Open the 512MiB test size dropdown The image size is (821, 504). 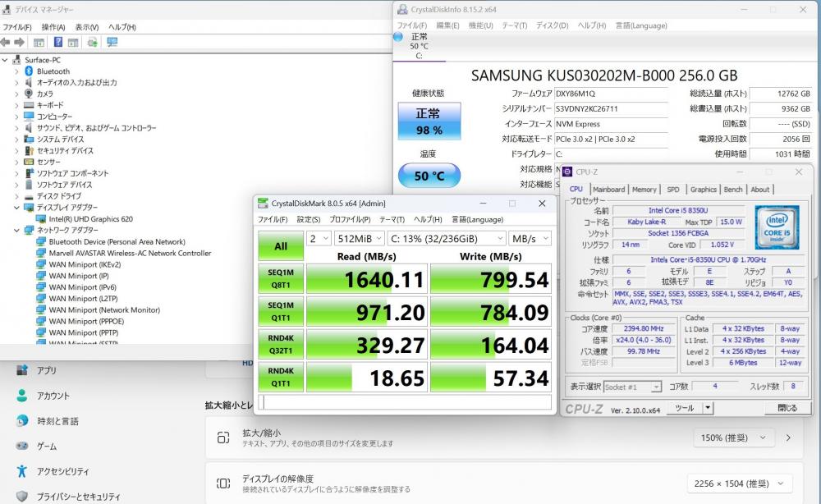click(x=360, y=239)
